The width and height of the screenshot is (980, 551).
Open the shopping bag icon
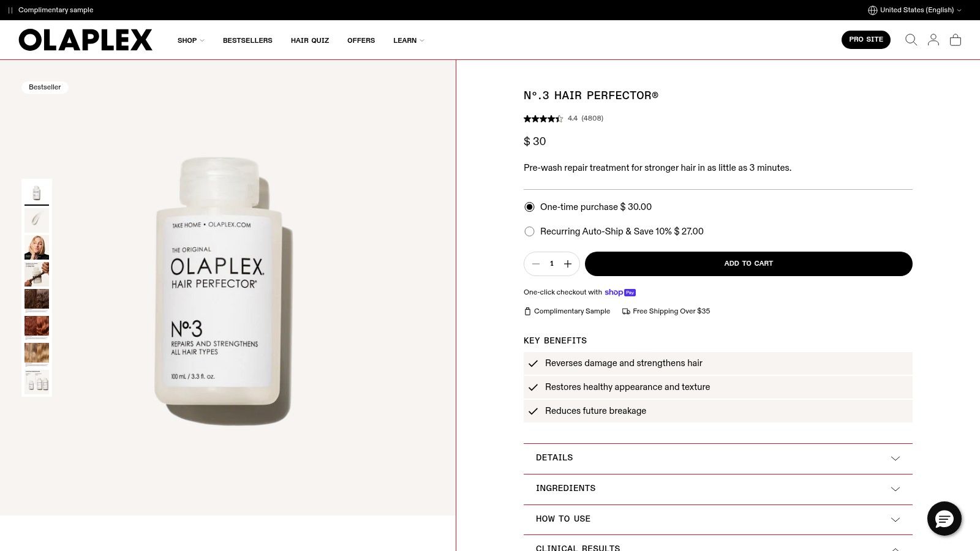click(955, 40)
